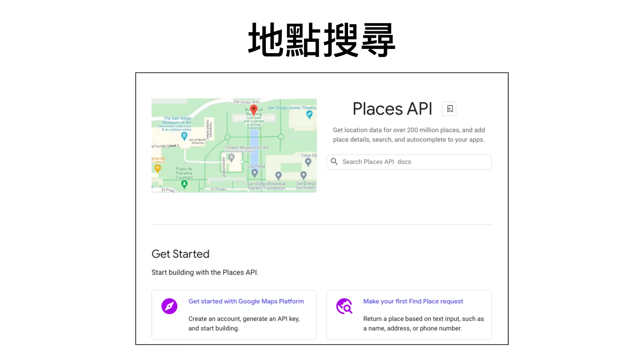
Task: Open Make your first Find Place request
Action: [x=413, y=301]
